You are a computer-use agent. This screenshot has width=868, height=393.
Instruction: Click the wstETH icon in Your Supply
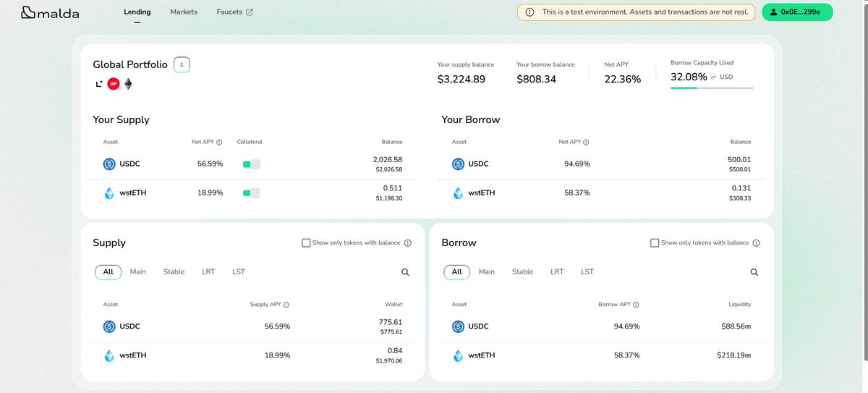[x=109, y=193]
